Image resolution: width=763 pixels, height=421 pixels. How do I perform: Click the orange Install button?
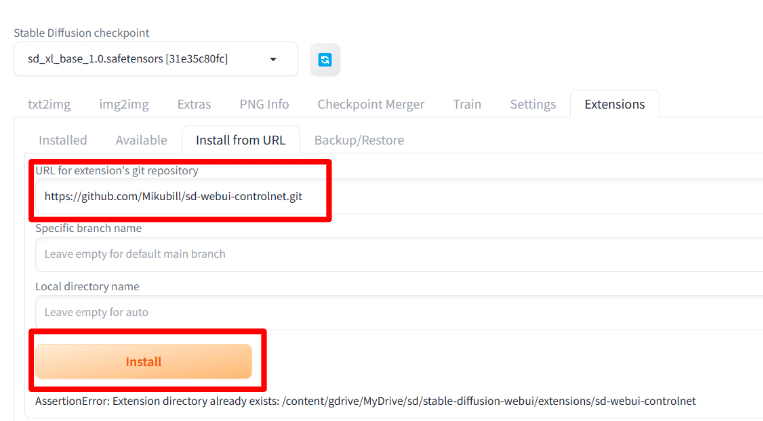point(144,362)
